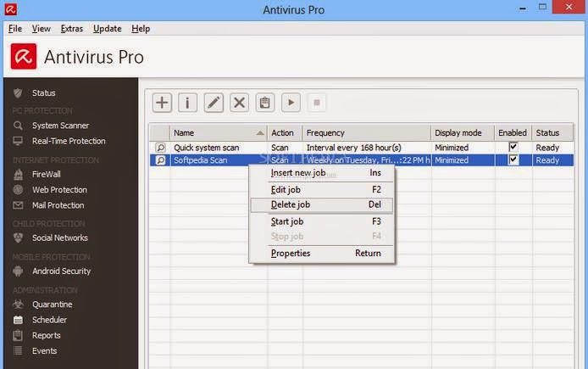Open the View menu

coord(42,29)
